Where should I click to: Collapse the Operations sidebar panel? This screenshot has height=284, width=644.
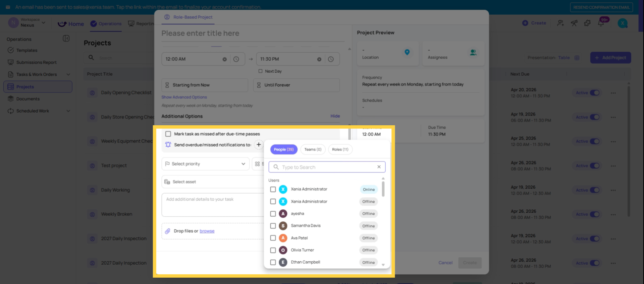point(66,39)
